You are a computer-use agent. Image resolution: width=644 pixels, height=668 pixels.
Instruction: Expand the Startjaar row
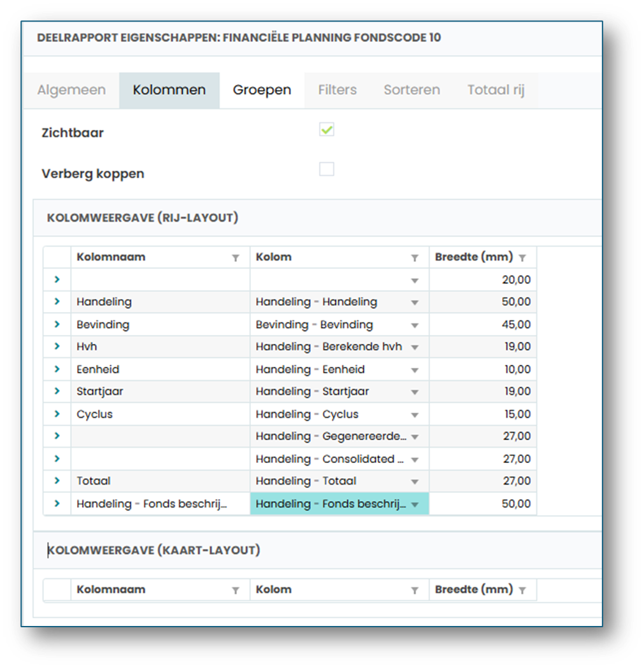point(57,391)
